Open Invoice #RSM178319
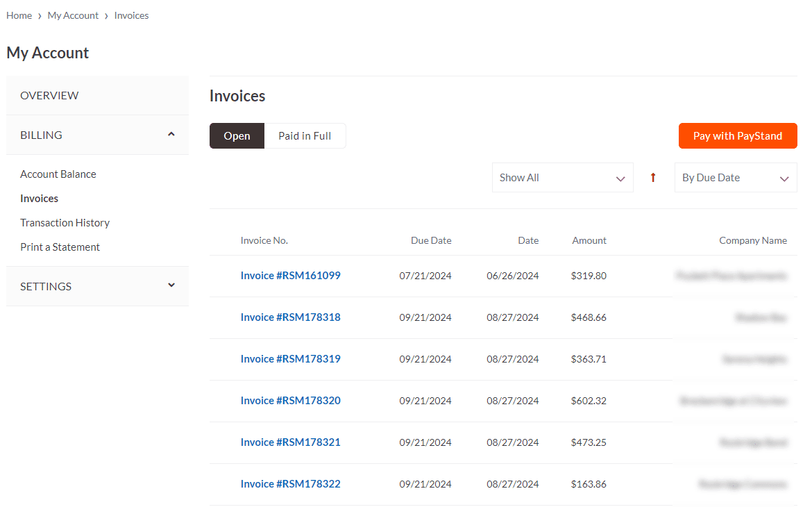Image resolution: width=812 pixels, height=507 pixels. (291, 359)
